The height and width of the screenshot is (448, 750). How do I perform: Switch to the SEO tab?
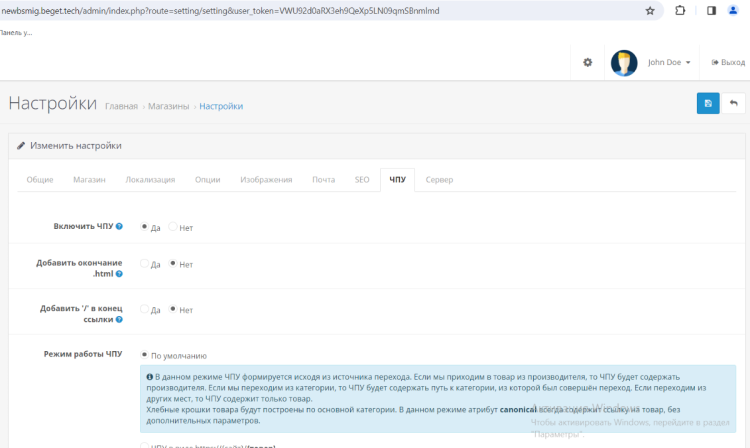tap(362, 180)
